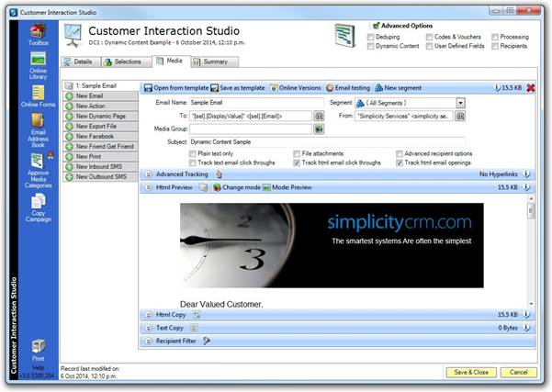The height and width of the screenshot is (392, 552).
Task: Delete the media with red X icon
Action: [531, 88]
